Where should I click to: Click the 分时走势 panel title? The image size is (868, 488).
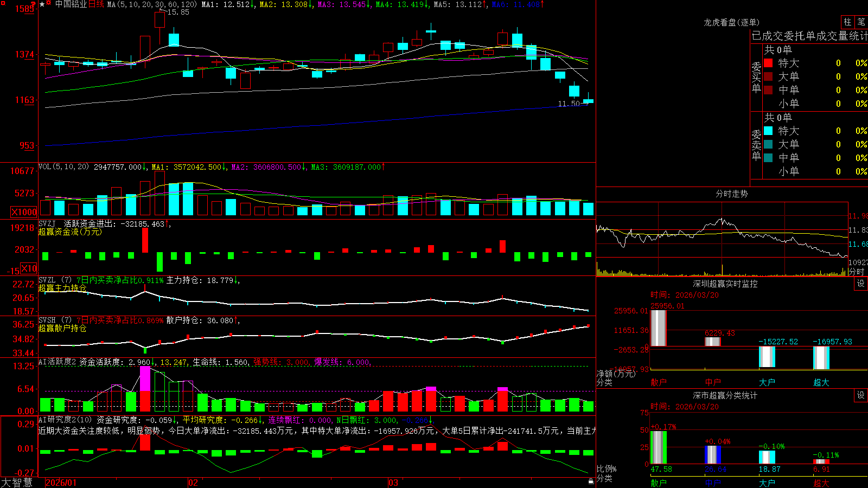click(731, 194)
